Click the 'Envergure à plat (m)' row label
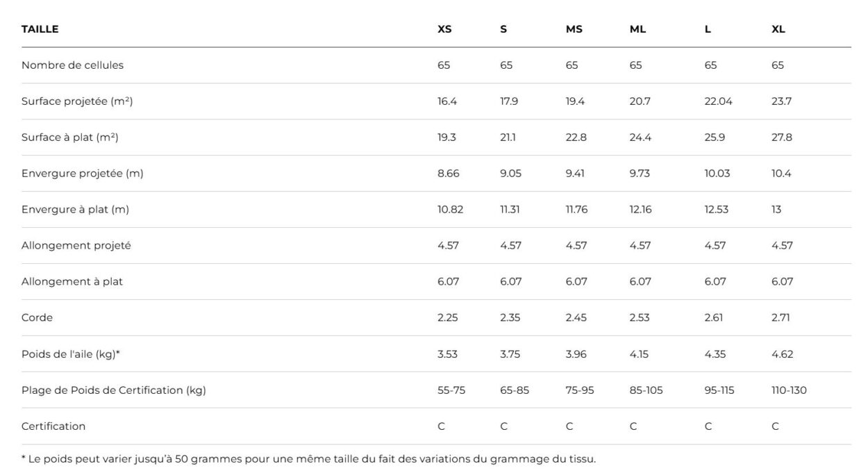 coord(75,210)
